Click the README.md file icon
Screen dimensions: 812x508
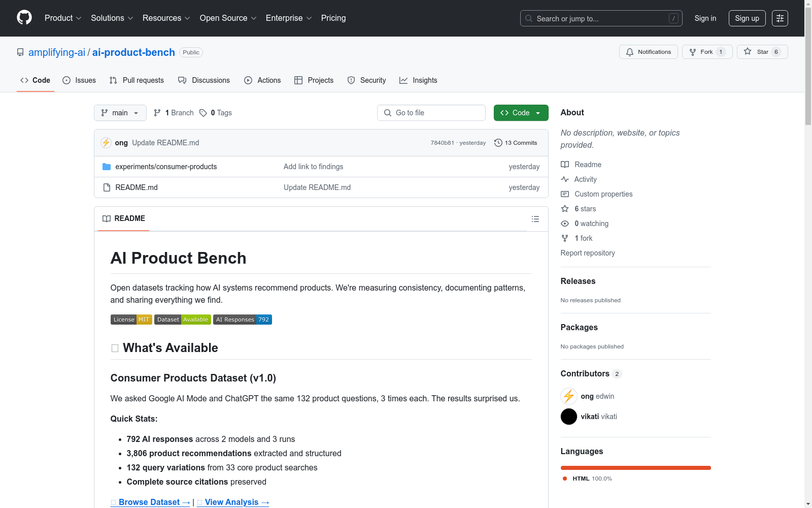[107, 187]
